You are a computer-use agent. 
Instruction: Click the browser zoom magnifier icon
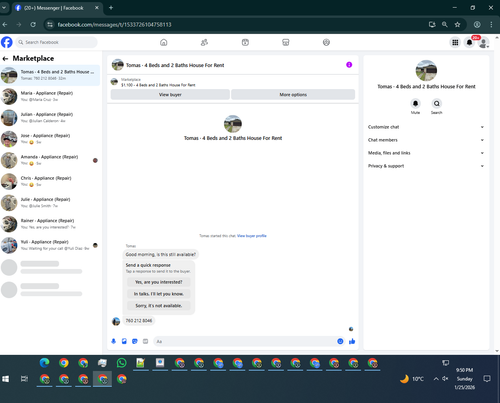click(445, 24)
